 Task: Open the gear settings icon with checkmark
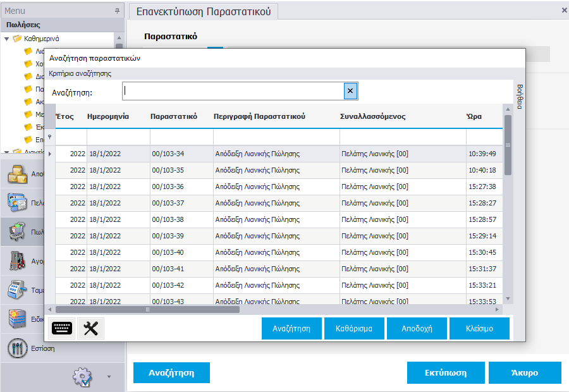coord(83,377)
